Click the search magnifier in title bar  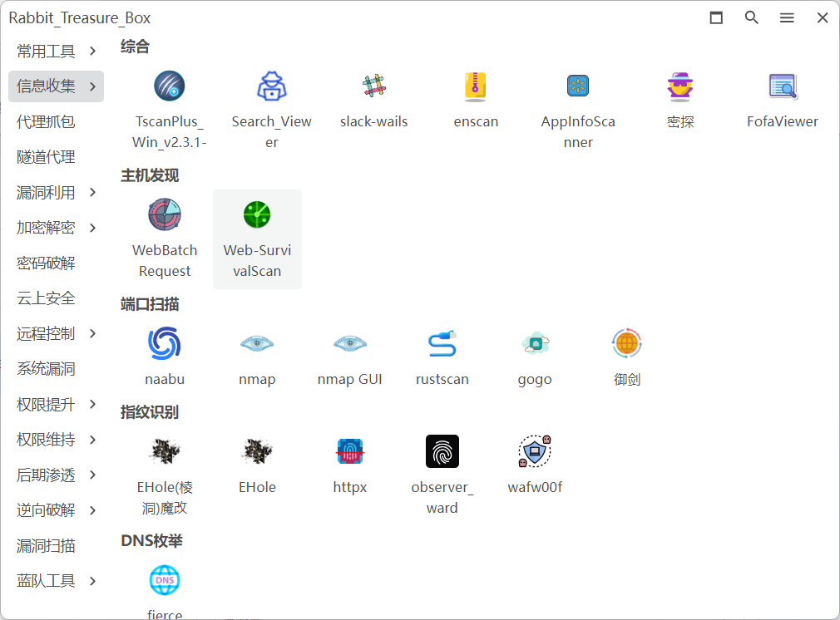click(752, 17)
